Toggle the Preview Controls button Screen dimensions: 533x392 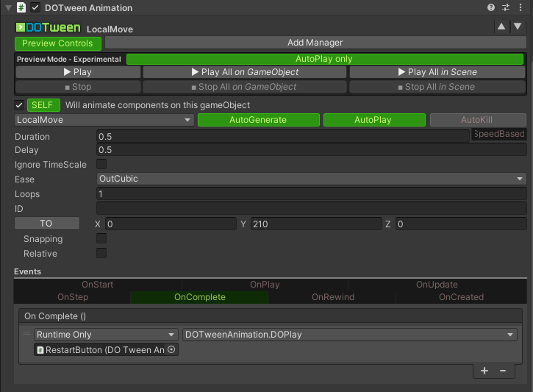[x=58, y=43]
